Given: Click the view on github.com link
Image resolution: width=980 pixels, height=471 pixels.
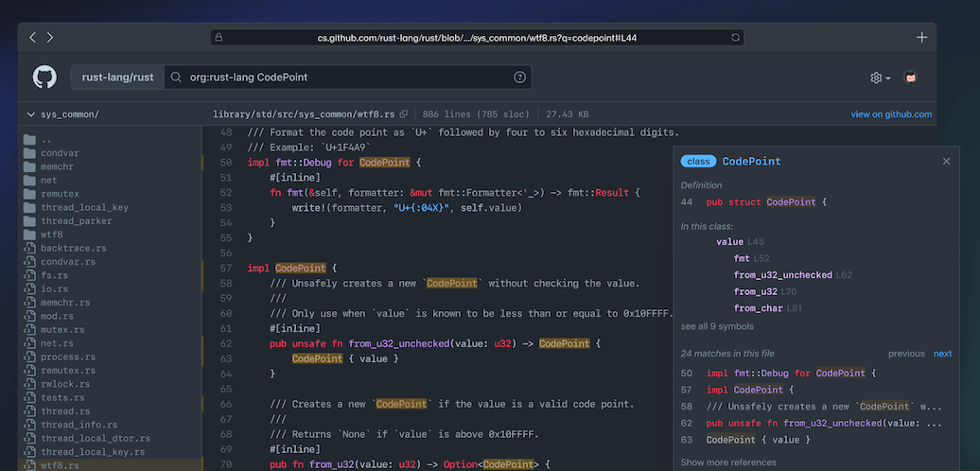Looking at the screenshot, I should (x=891, y=114).
